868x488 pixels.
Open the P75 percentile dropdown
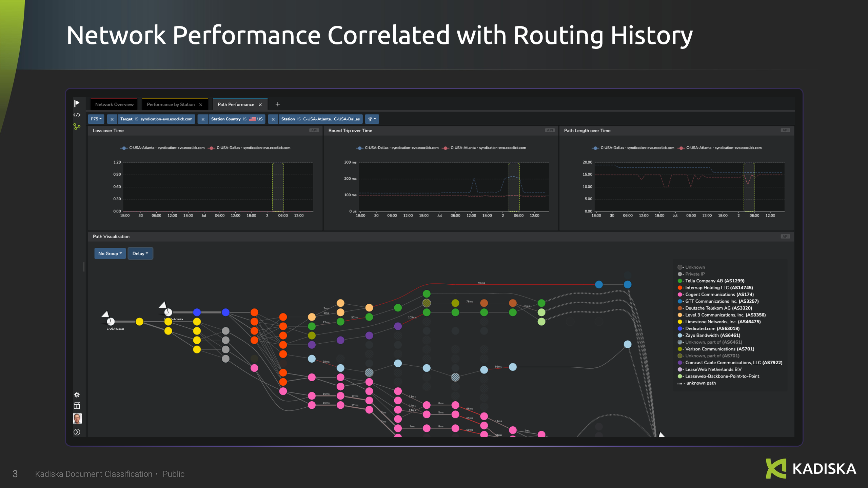pyautogui.click(x=96, y=119)
